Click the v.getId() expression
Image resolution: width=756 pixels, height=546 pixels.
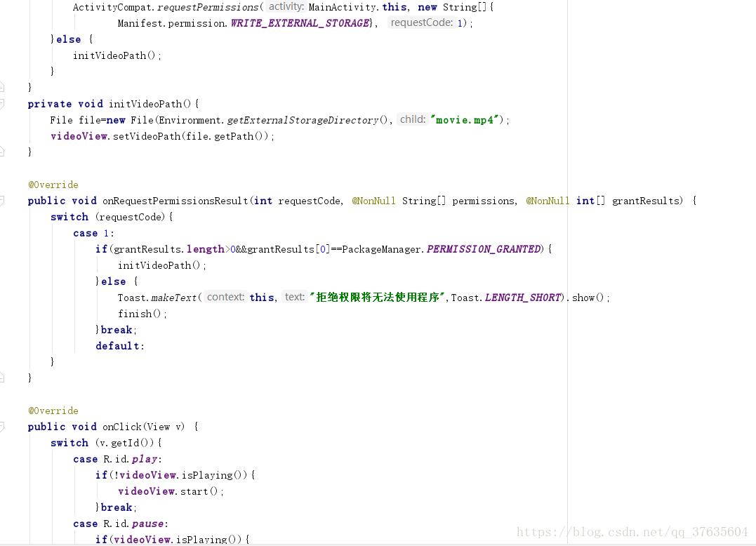point(127,443)
